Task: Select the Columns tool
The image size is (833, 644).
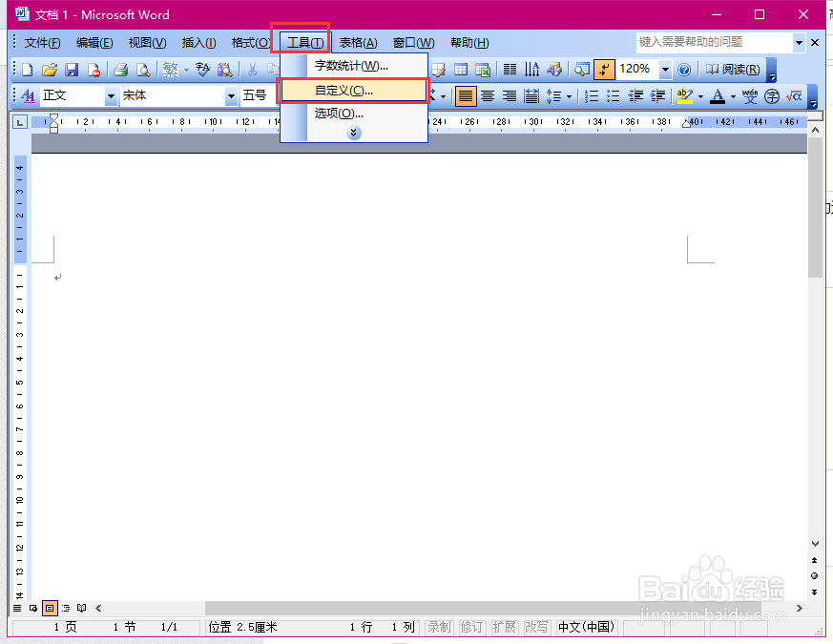Action: click(508, 70)
